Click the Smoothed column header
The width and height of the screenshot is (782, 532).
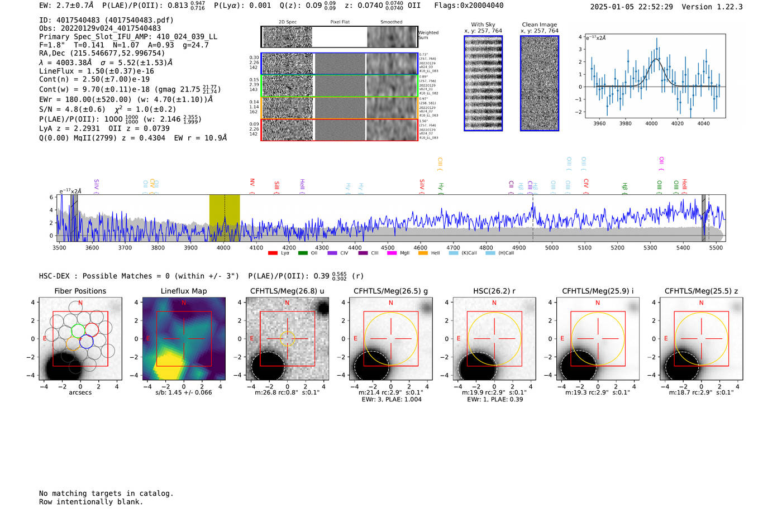[x=392, y=22]
